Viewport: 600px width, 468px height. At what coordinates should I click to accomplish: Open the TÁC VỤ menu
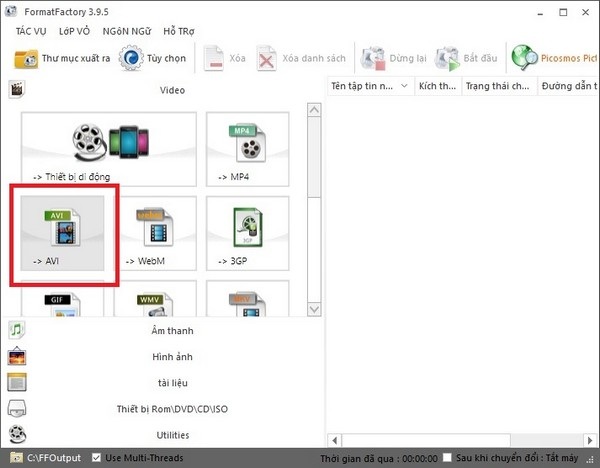click(29, 31)
